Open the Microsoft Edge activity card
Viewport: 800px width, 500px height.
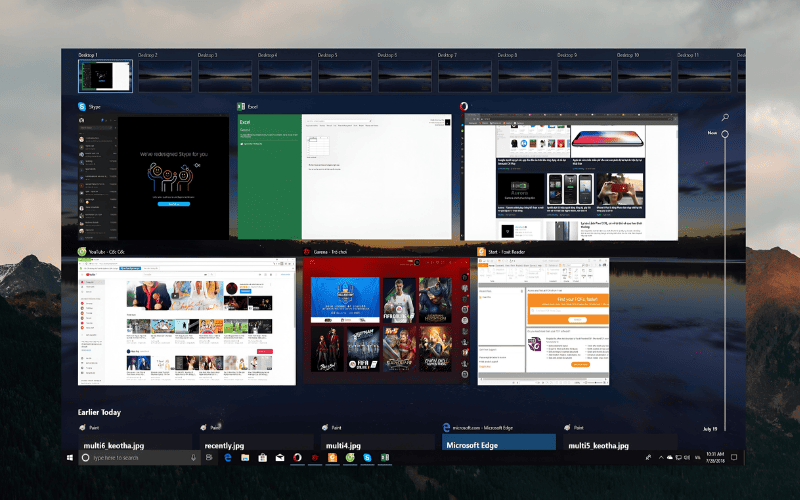498,442
